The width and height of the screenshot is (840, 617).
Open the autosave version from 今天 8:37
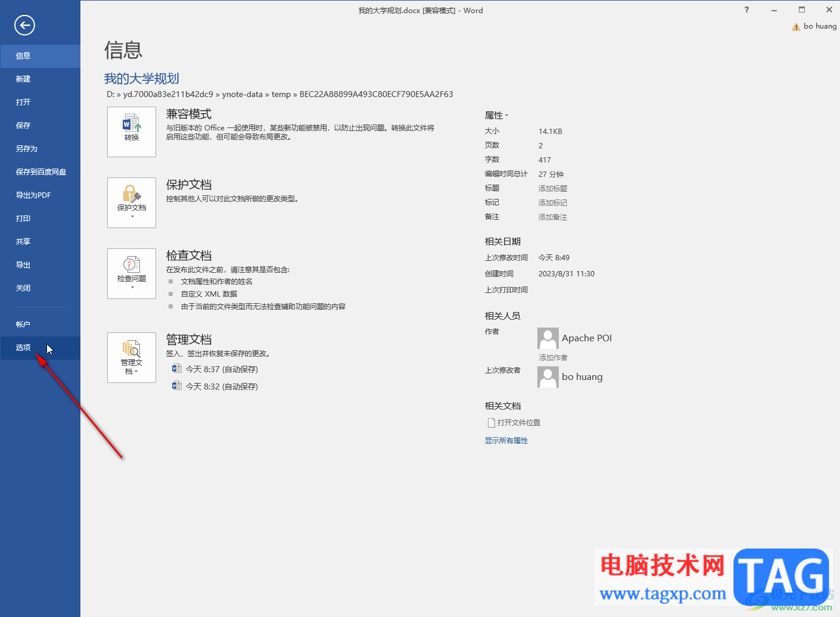tap(215, 369)
